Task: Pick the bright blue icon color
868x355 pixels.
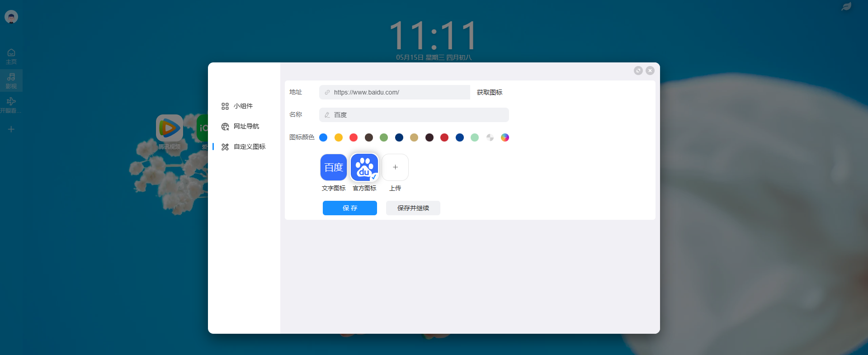Action: coord(323,137)
